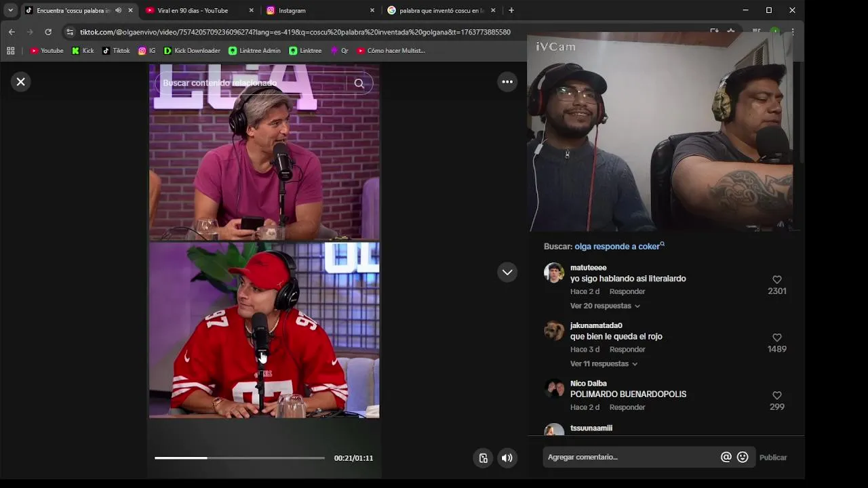Click comment 'que bien le queda el rojo'

(616, 337)
